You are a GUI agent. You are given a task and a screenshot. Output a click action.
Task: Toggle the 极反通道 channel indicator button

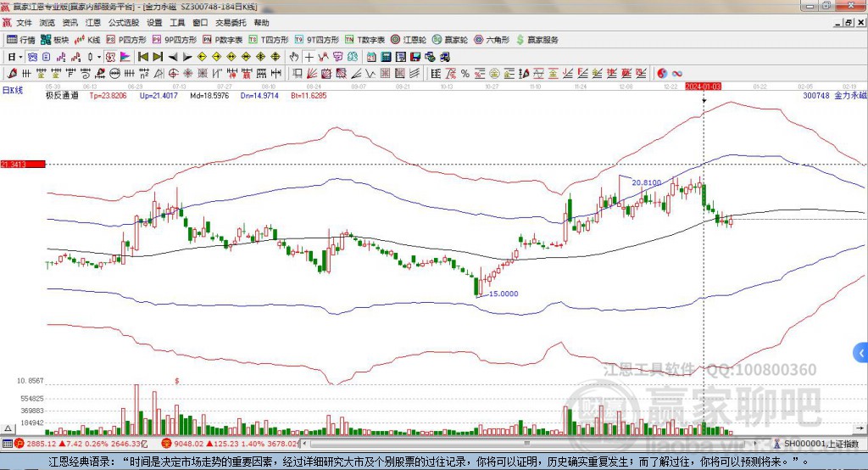click(110, 57)
